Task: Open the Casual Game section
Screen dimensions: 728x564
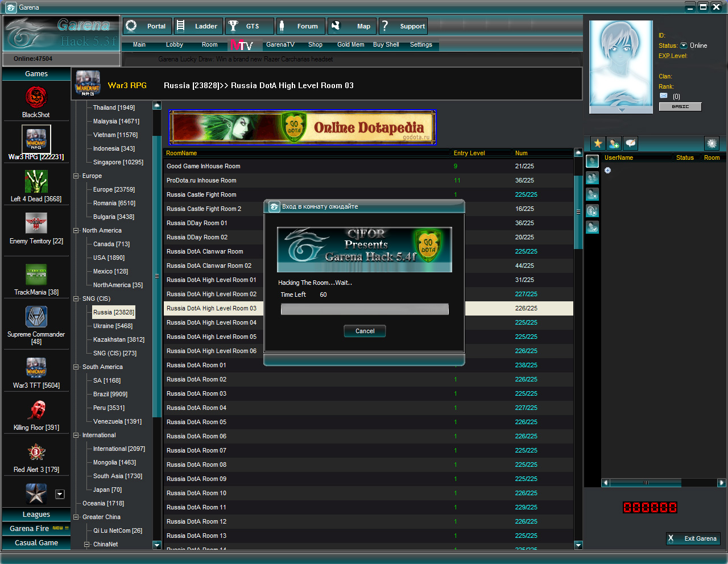Action: (36, 543)
